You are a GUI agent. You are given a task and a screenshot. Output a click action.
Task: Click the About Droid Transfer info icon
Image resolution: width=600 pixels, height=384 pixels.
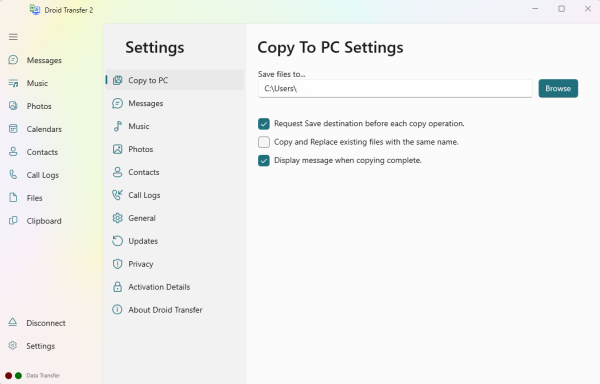[117, 309]
